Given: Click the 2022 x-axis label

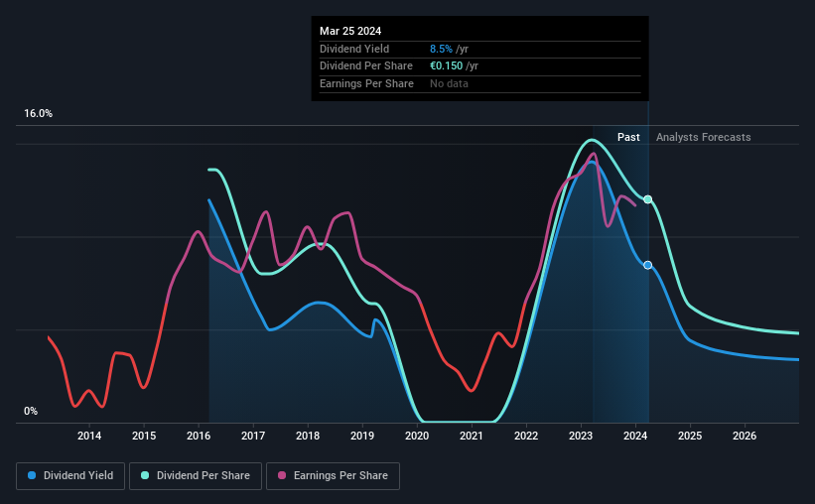Looking at the screenshot, I should pos(526,436).
